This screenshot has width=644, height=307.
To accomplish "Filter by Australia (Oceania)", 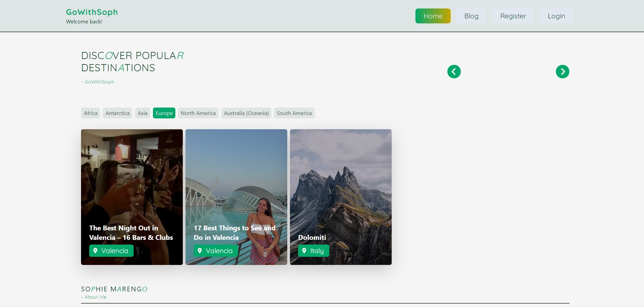I will pyautogui.click(x=246, y=113).
